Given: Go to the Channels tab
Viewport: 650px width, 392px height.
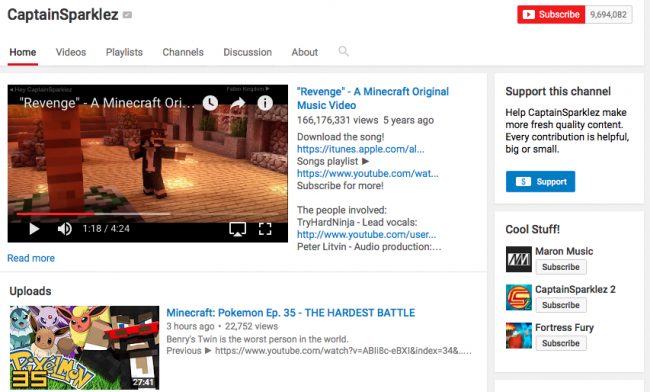Looking at the screenshot, I should [x=183, y=52].
